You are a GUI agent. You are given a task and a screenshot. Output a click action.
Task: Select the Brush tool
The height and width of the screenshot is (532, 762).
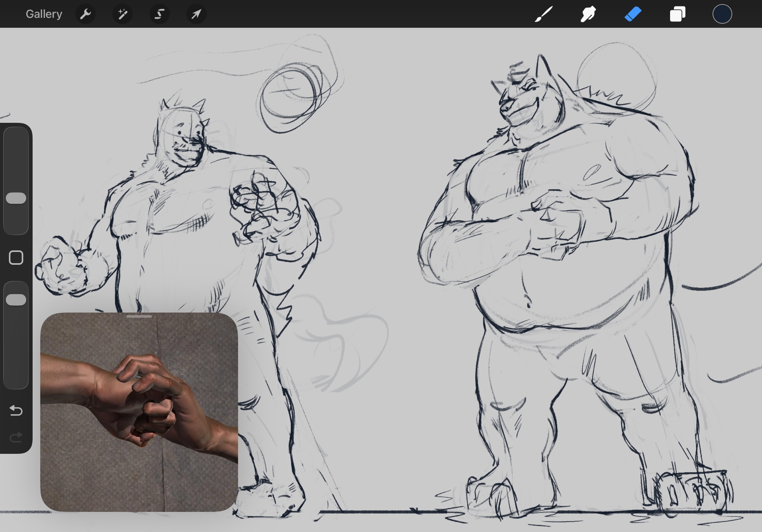click(544, 14)
